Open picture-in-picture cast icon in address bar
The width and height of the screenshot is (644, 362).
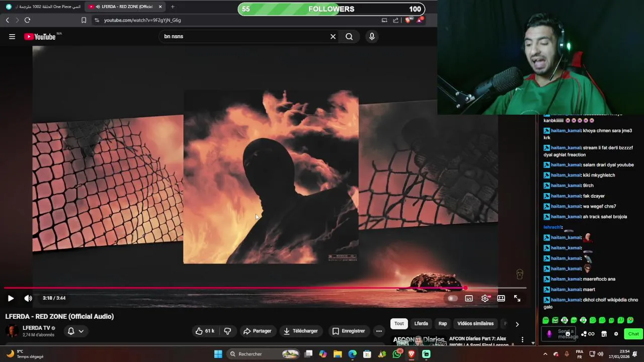click(384, 20)
